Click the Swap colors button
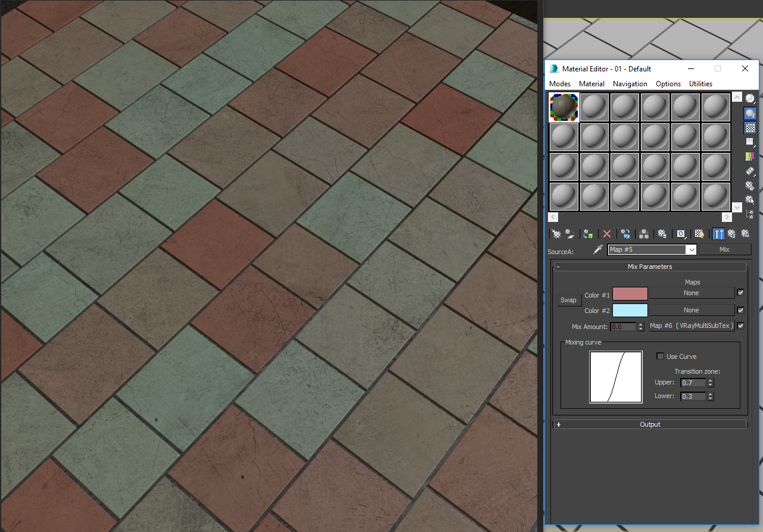Image resolution: width=763 pixels, height=532 pixels. pyautogui.click(x=568, y=301)
